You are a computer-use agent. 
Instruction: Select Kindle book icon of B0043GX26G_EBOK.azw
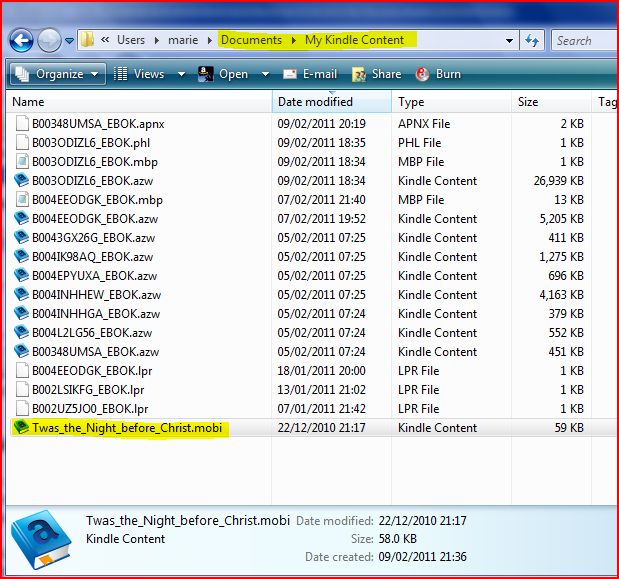coord(21,237)
